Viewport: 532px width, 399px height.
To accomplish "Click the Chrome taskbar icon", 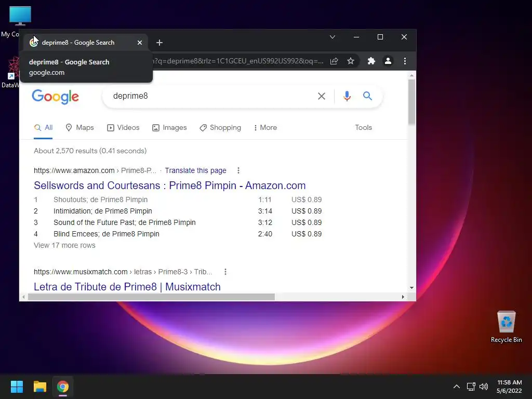I will 63,387.
